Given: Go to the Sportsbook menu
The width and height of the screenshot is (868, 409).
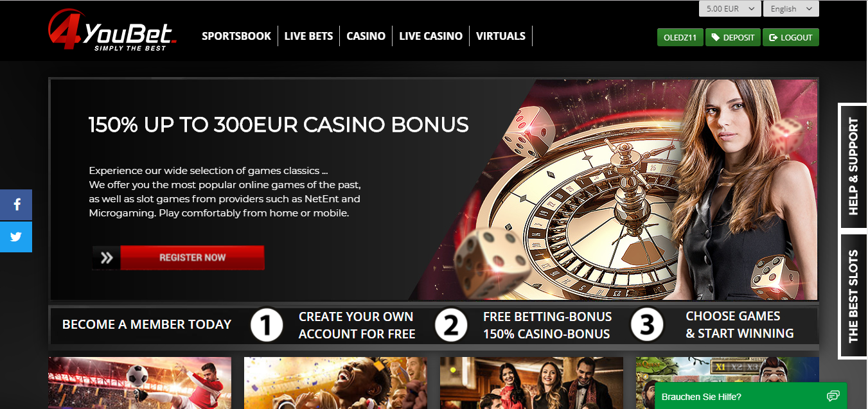Looking at the screenshot, I should [x=236, y=36].
